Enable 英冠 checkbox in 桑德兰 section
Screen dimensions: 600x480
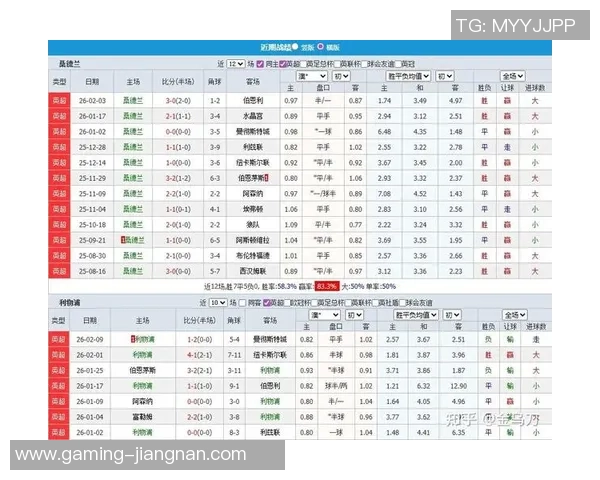point(398,64)
